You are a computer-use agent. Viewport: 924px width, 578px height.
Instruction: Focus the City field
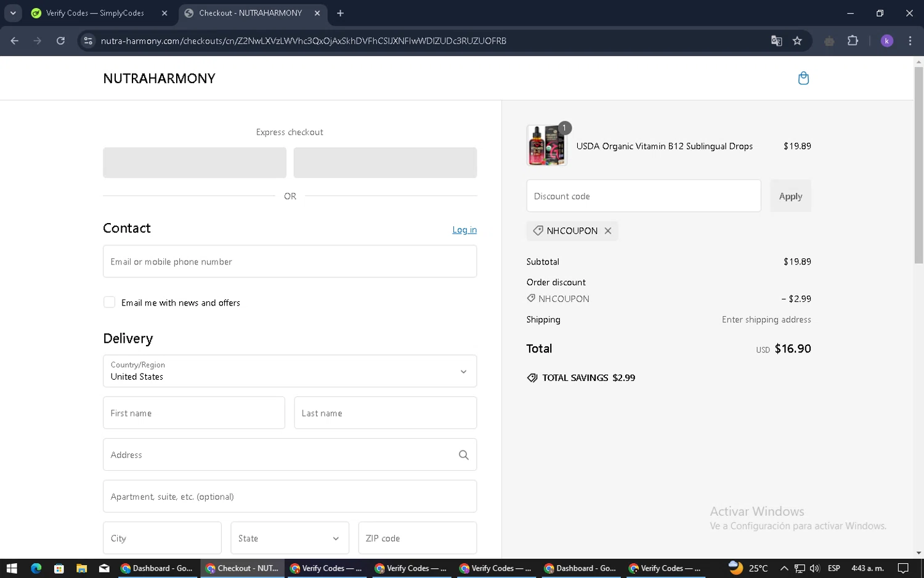[x=162, y=538]
